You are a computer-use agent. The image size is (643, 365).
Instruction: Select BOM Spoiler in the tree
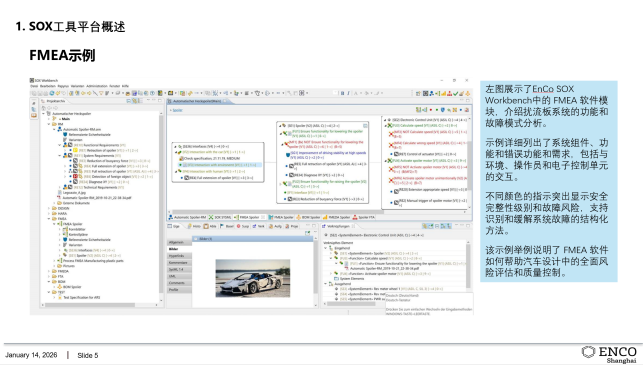click(x=69, y=287)
